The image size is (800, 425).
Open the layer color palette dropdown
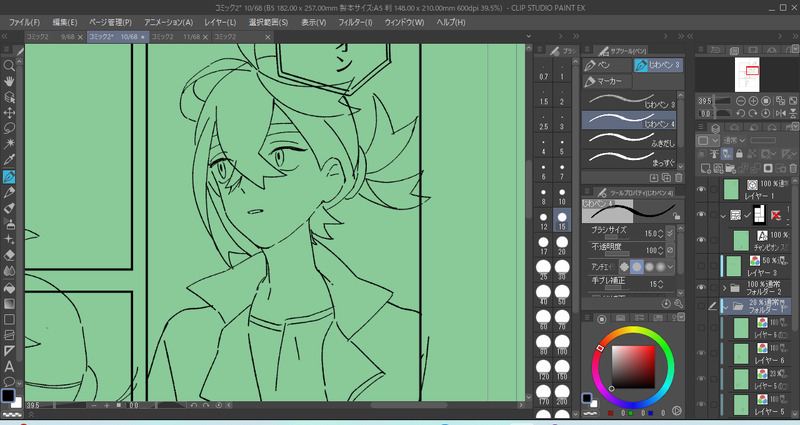point(708,140)
